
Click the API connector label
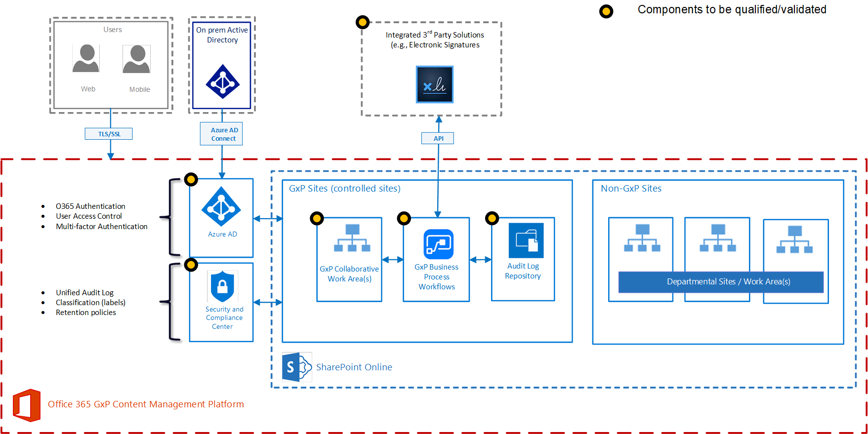[x=438, y=138]
